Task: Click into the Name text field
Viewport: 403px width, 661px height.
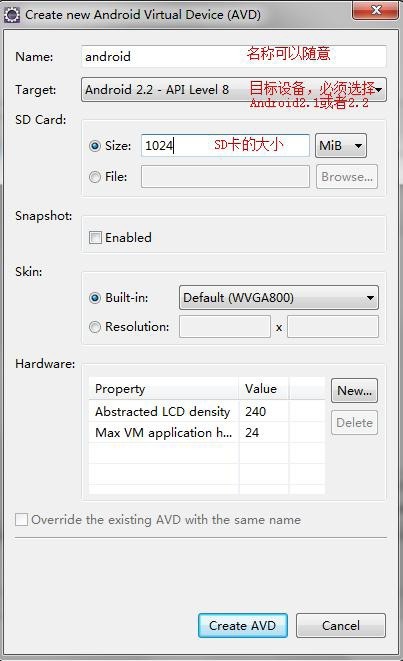Action: click(x=234, y=56)
